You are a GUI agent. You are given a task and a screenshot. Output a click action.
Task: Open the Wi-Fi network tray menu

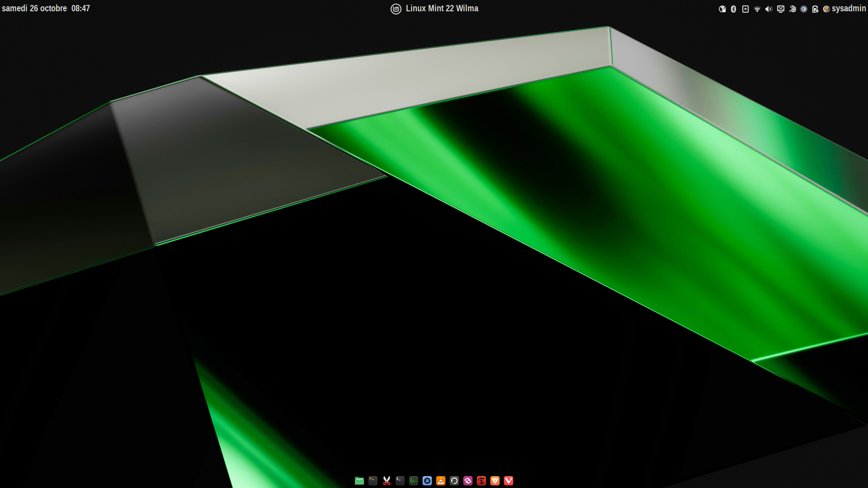click(757, 9)
